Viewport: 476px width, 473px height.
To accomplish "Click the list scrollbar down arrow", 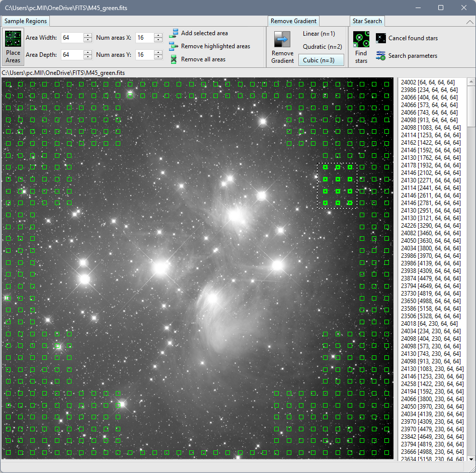I will pos(471,458).
